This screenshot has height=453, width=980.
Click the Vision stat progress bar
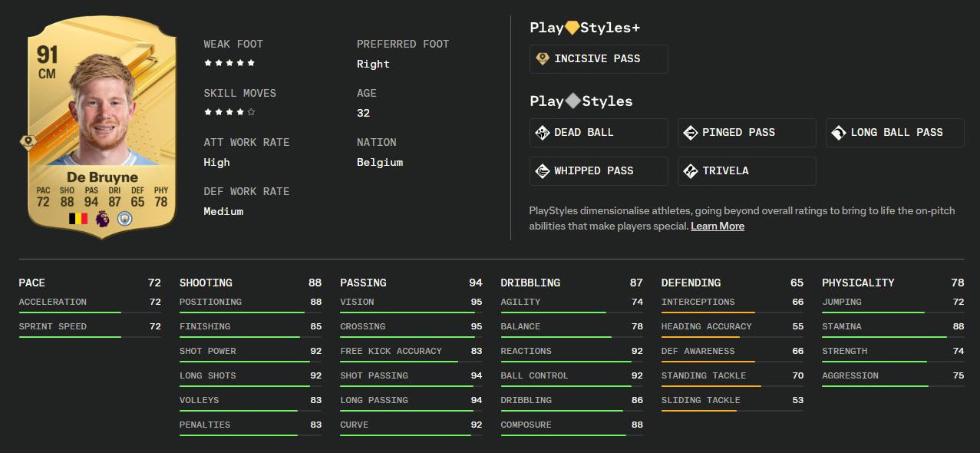407,312
